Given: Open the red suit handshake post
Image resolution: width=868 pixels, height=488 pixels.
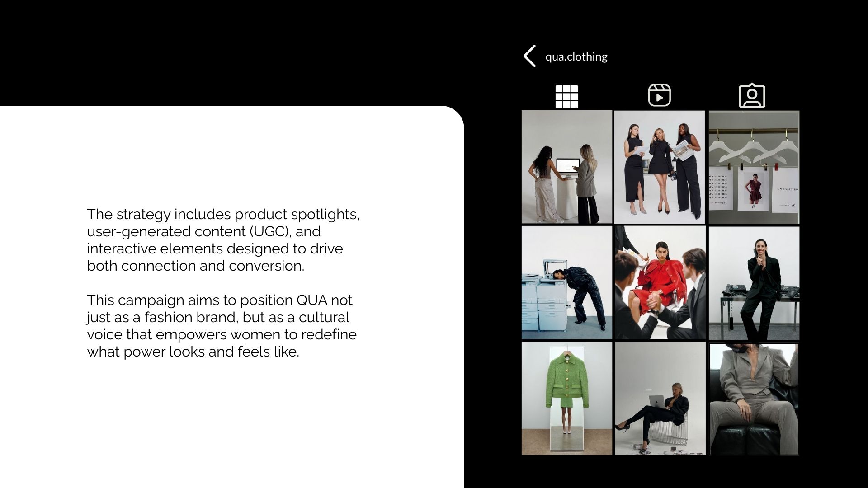Looking at the screenshot, I should [x=660, y=283].
